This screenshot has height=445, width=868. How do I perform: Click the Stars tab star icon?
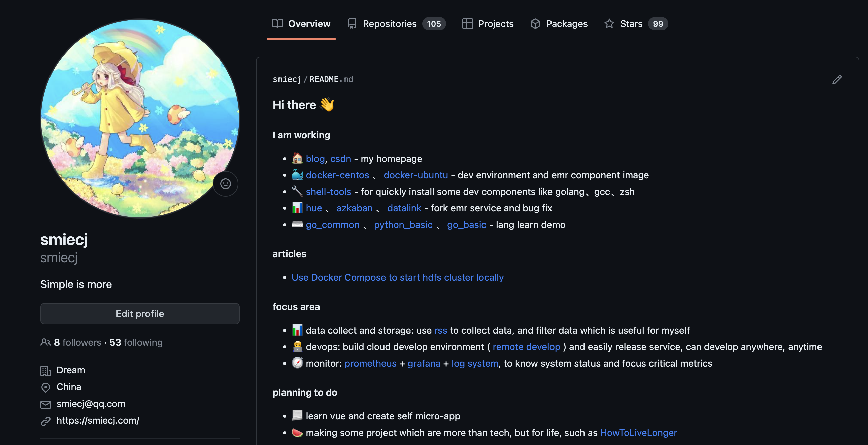pyautogui.click(x=609, y=24)
